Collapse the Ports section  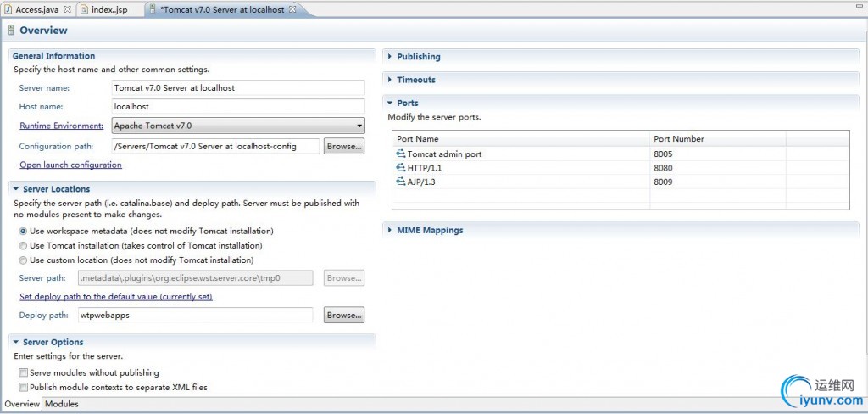coord(390,103)
